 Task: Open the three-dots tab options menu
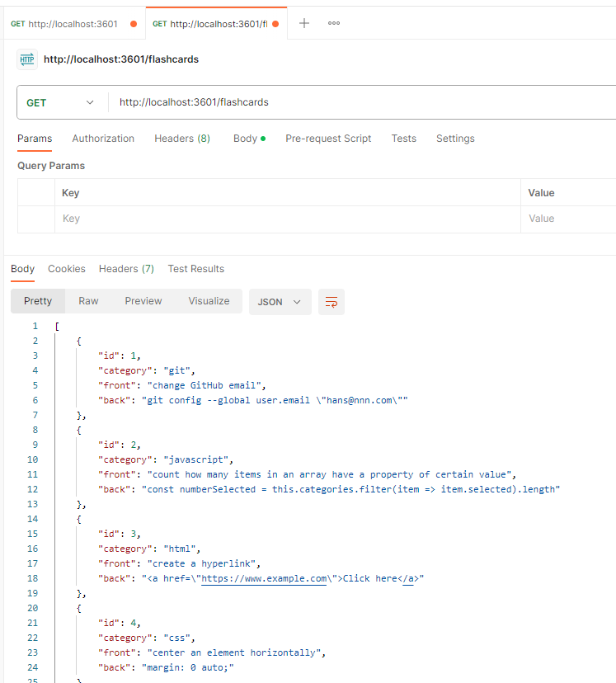pos(334,24)
